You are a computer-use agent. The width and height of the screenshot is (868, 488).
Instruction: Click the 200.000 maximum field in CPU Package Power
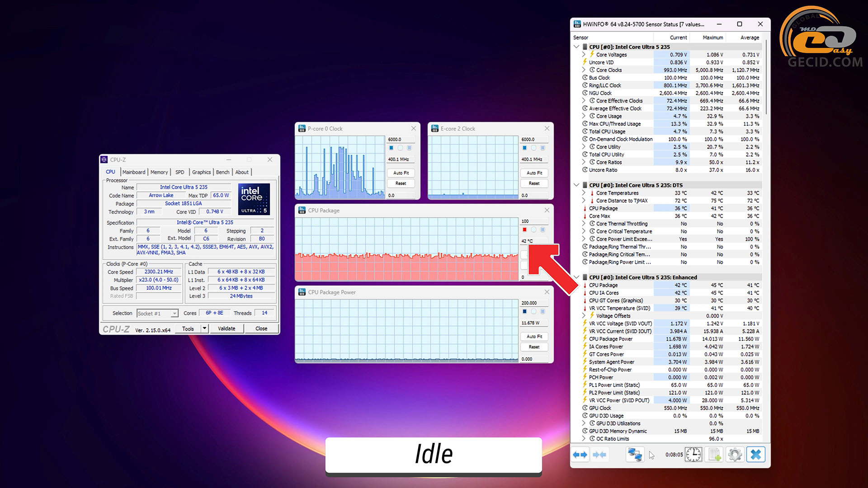(534, 303)
